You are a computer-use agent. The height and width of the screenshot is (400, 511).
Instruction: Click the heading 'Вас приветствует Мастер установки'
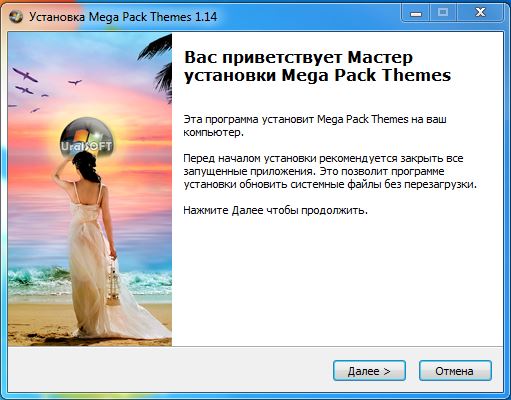[x=317, y=66]
